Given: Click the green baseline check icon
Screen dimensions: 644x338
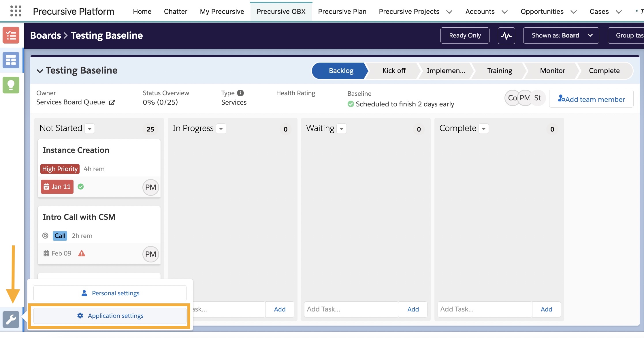Looking at the screenshot, I should pyautogui.click(x=351, y=104).
